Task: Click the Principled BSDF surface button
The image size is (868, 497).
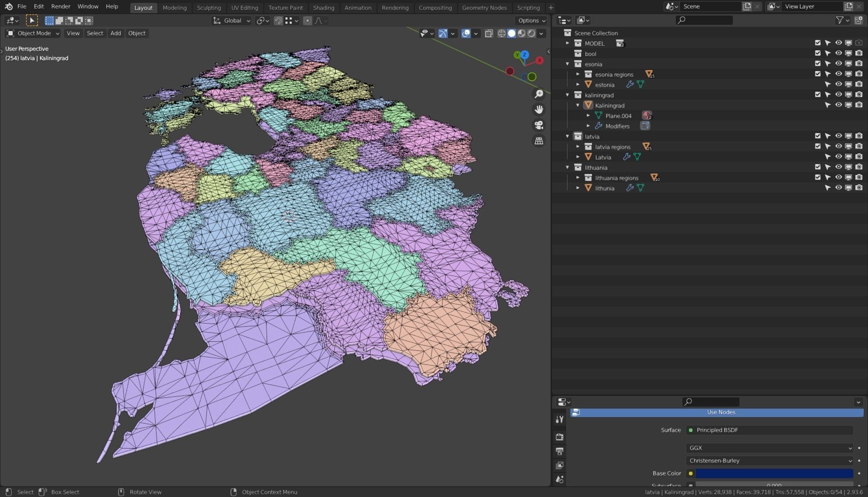Action: tap(769, 430)
